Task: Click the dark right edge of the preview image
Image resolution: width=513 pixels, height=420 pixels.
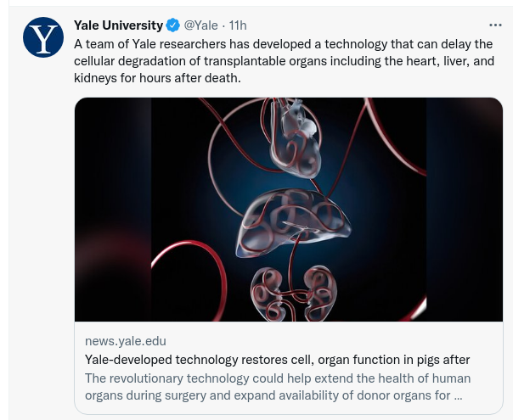Action: [465, 210]
